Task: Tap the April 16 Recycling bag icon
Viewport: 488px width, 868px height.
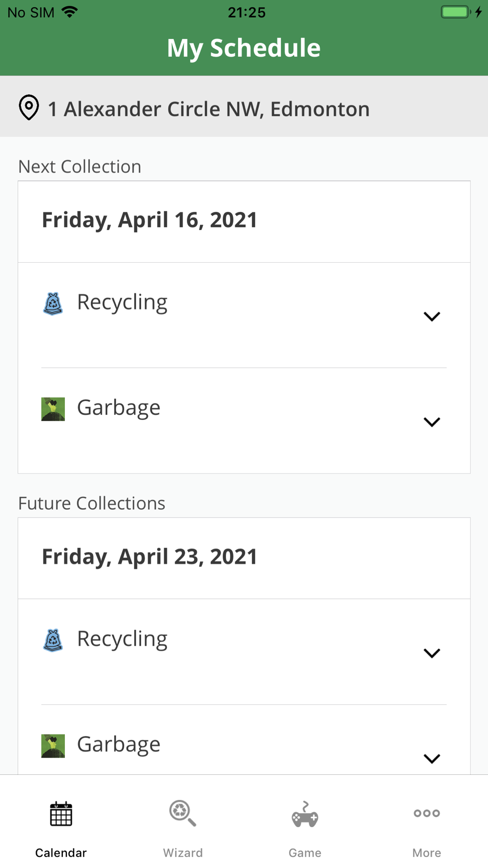Action: coord(53,304)
